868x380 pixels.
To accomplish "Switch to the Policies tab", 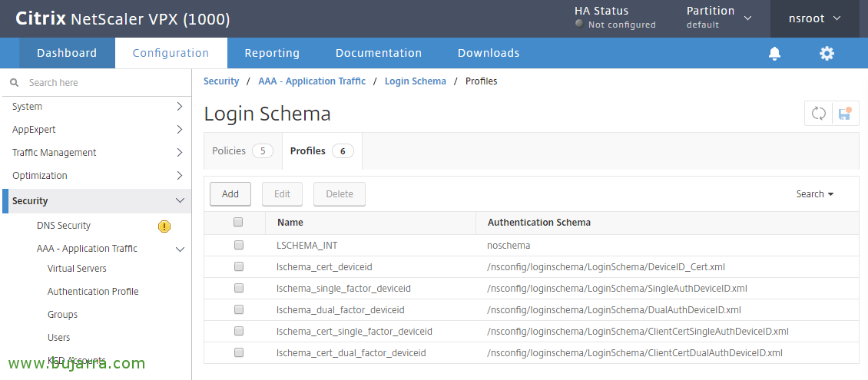I will pyautogui.click(x=243, y=150).
